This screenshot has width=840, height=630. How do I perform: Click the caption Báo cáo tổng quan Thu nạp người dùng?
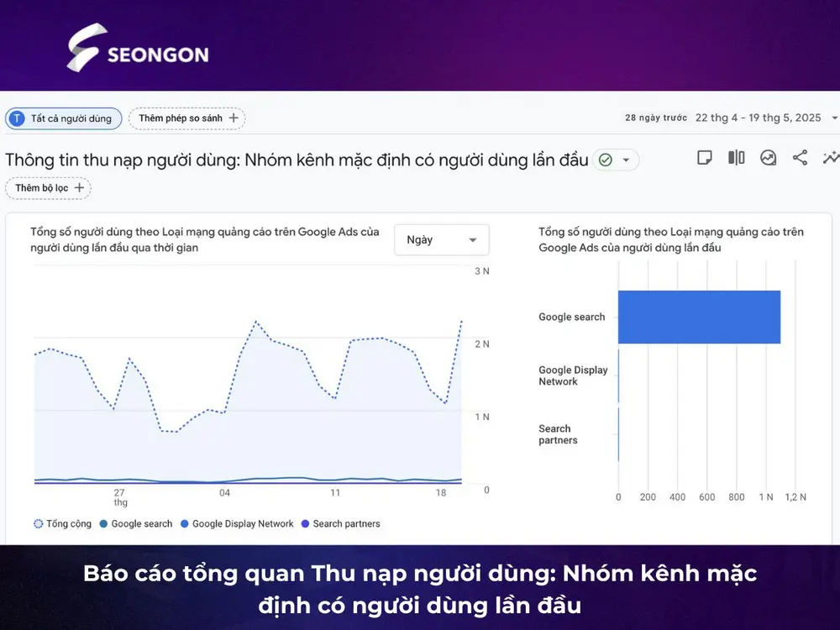click(x=420, y=590)
